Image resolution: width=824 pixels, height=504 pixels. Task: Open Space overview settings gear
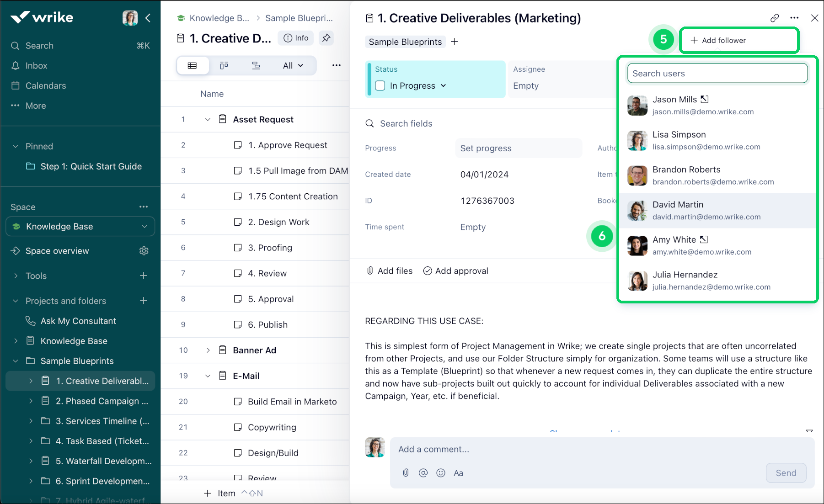coord(144,251)
